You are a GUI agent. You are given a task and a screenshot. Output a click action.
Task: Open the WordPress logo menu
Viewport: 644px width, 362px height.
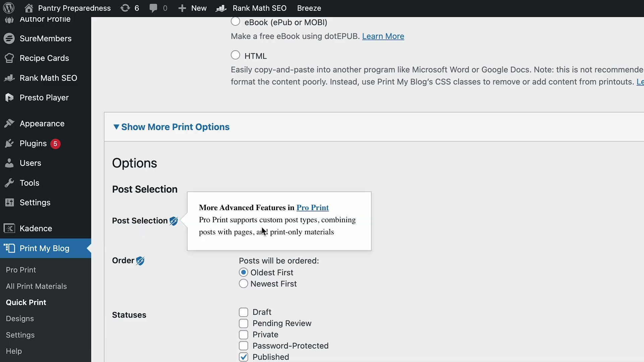tap(9, 8)
